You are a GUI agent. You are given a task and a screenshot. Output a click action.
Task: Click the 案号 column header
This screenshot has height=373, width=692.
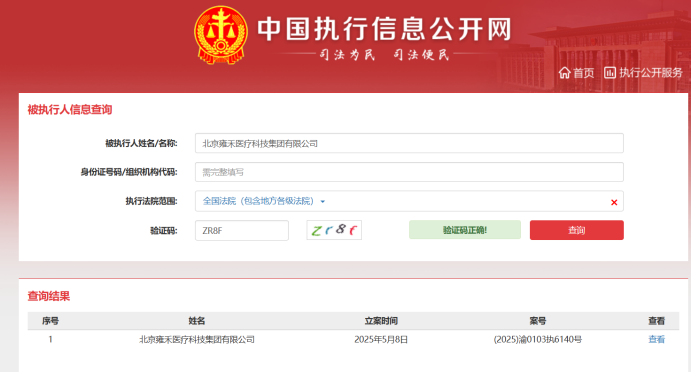coord(538,321)
